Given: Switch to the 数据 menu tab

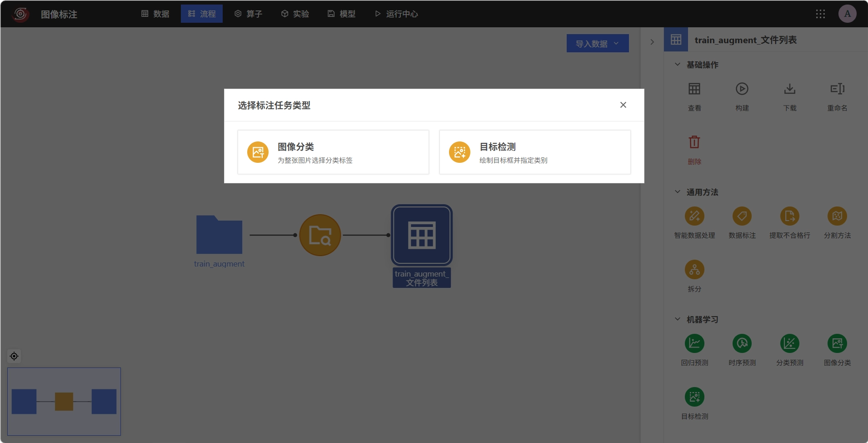Looking at the screenshot, I should point(155,14).
